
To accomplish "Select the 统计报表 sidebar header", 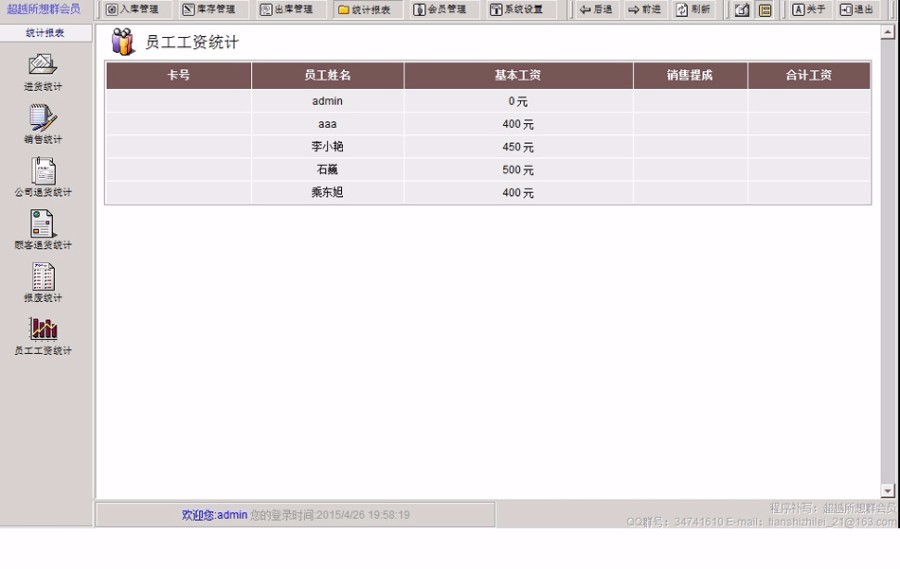I will pos(45,33).
